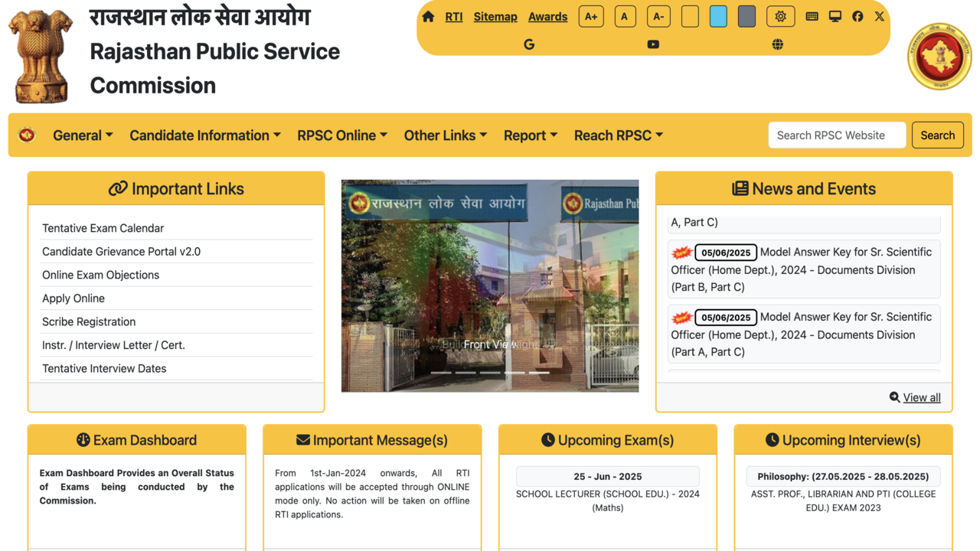Open the X (Twitter) icon
The height and width of the screenshot is (551, 980).
(x=879, y=16)
